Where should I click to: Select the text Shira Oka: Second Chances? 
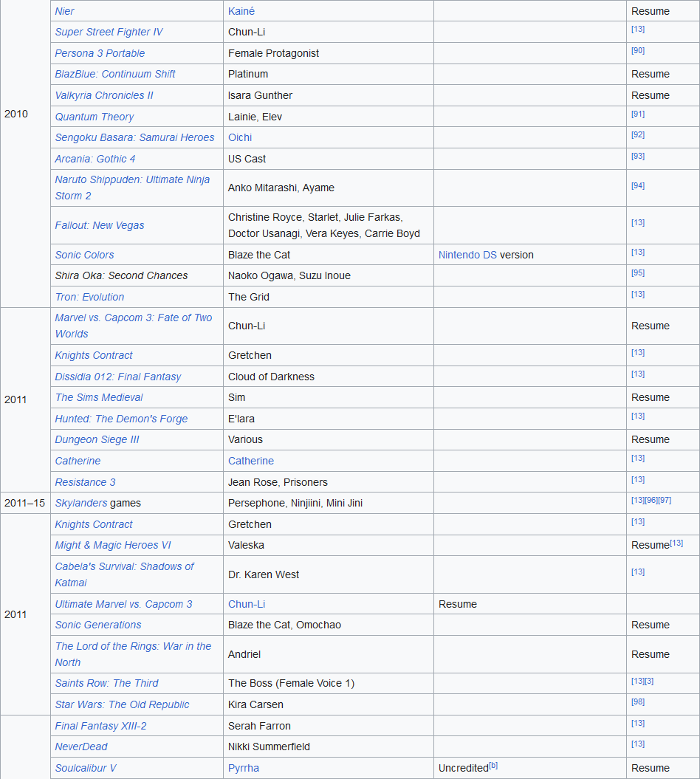[121, 275]
